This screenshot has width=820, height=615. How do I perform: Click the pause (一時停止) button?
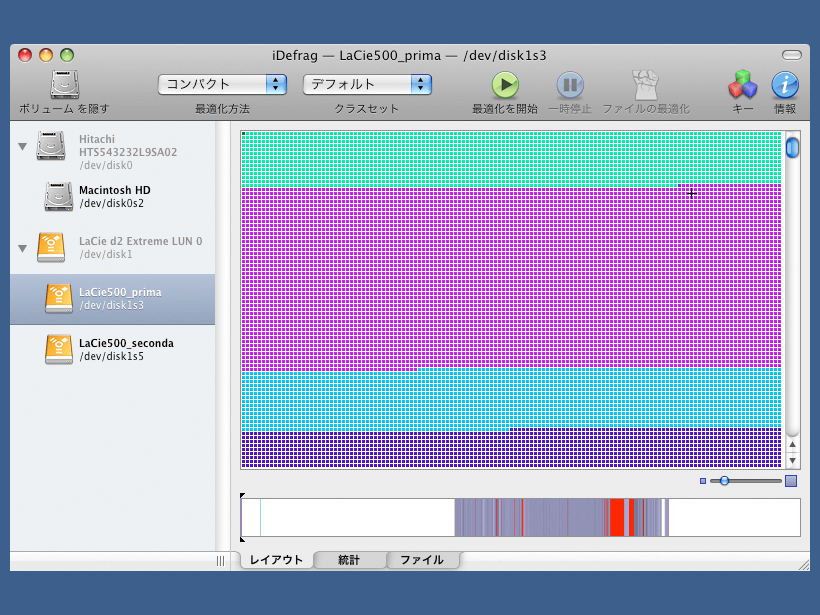tap(570, 85)
